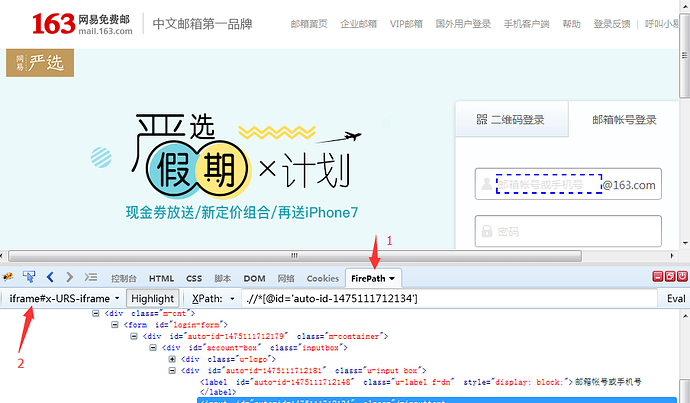The image size is (690, 403).
Task: Switch to the HTML tab
Action: 161,278
